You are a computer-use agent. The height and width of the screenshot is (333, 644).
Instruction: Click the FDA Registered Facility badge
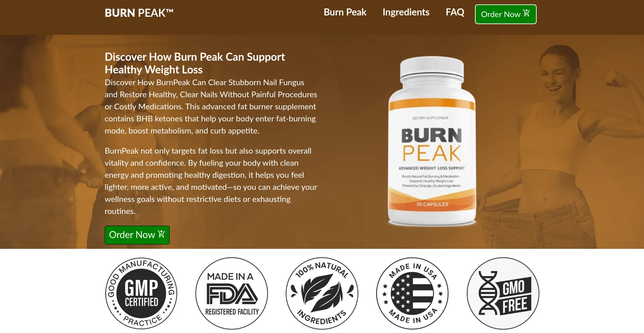pos(232,293)
